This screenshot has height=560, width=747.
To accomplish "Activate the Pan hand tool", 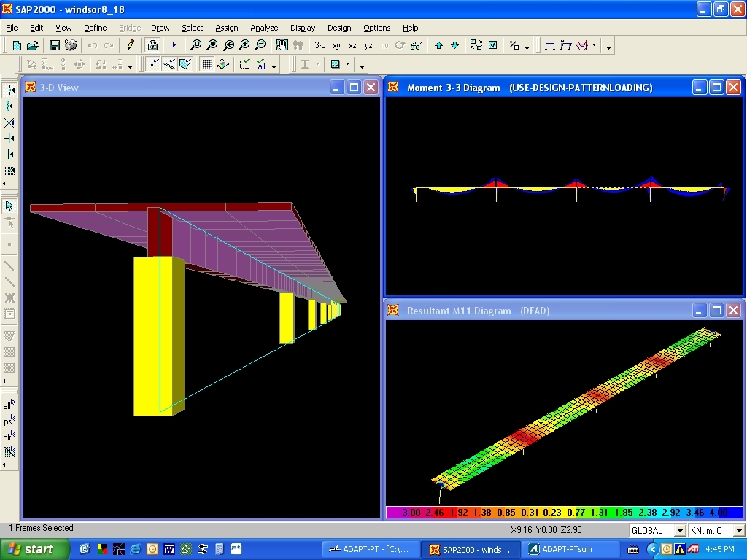I will [282, 45].
